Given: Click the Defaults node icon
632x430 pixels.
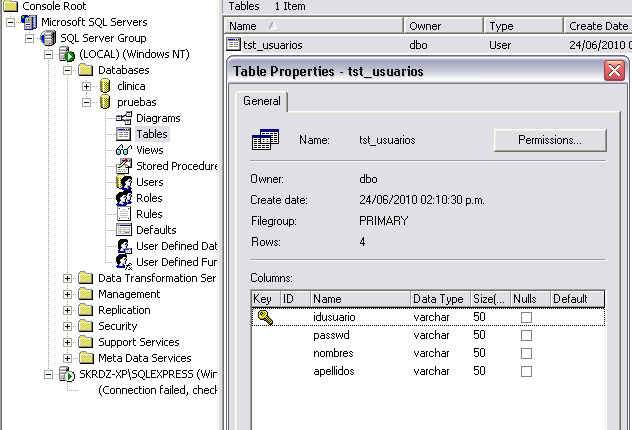Looking at the screenshot, I should pyautogui.click(x=124, y=230).
